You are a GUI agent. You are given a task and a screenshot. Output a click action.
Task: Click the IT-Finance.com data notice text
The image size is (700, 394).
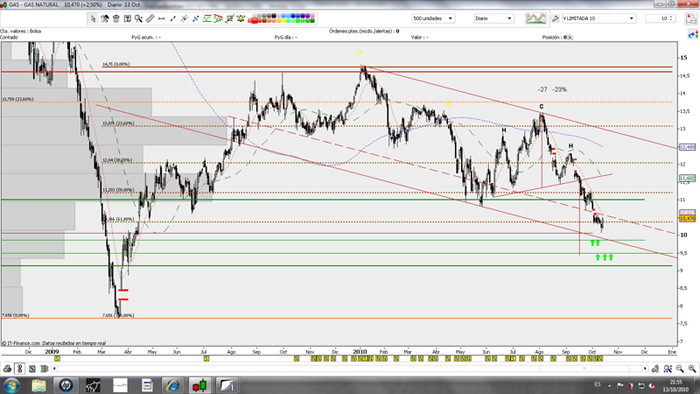54,343
